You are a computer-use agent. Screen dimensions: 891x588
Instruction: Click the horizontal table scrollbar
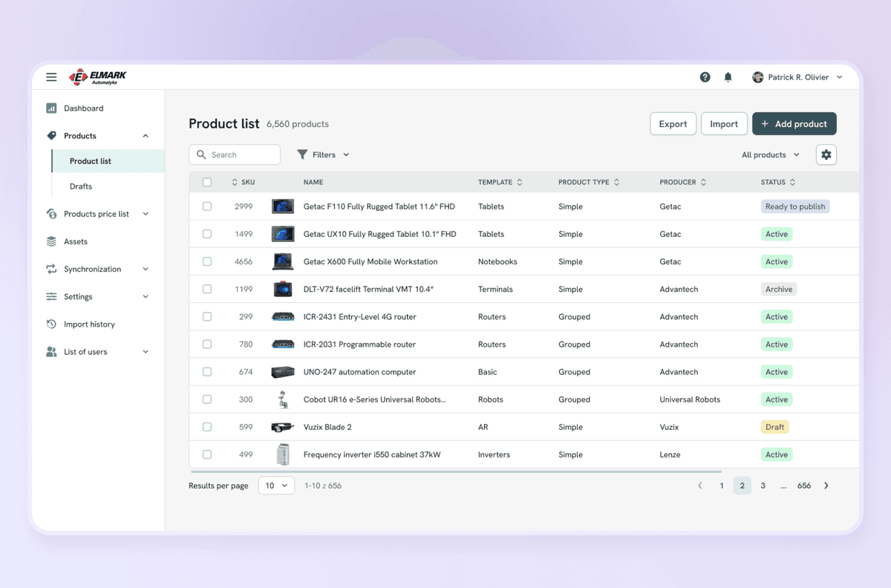456,471
